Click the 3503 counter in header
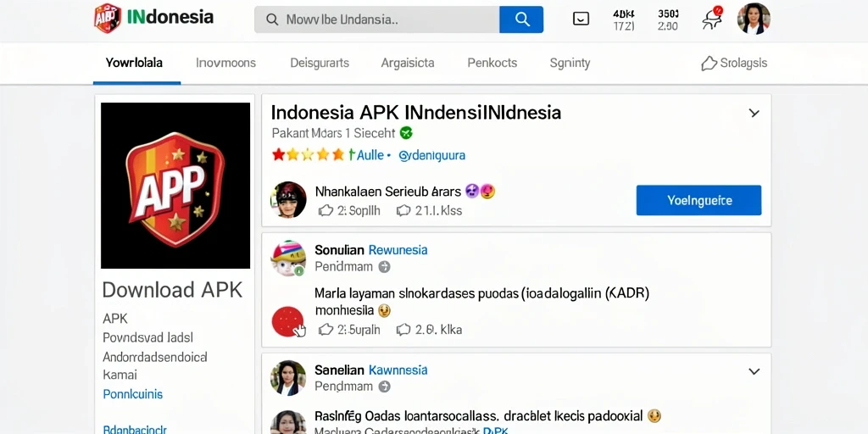 pos(668,19)
